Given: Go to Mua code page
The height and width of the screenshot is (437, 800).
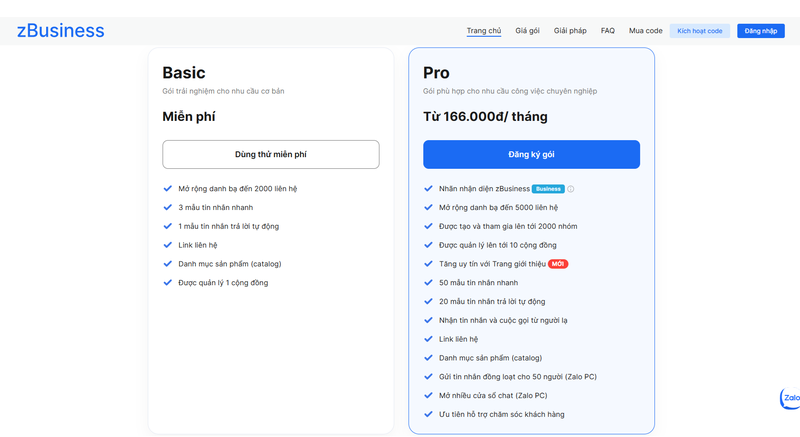Looking at the screenshot, I should 645,31.
